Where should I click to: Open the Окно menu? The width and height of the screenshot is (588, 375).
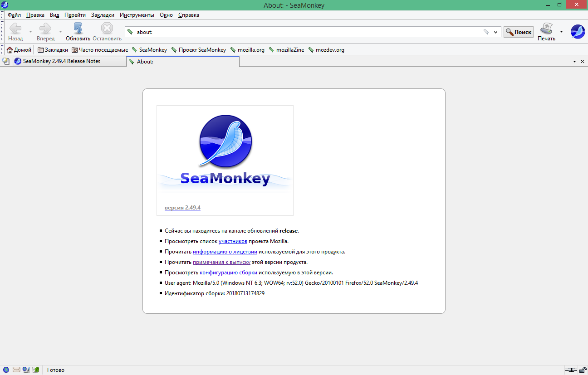(166, 15)
